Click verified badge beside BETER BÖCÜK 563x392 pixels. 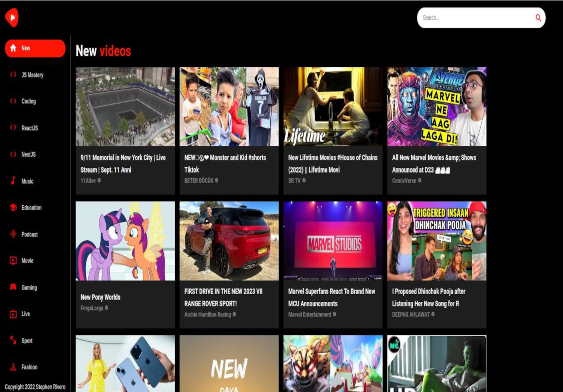tap(217, 180)
